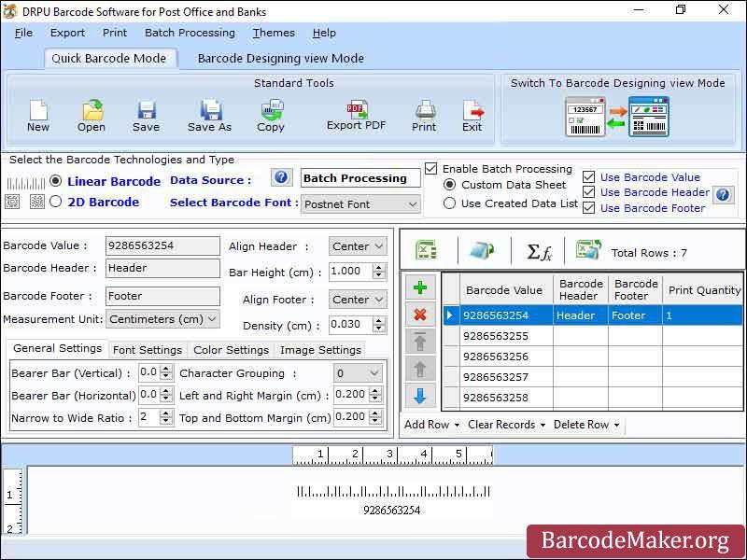747x560 pixels.
Task: Click the linear barcode sample icon
Action: click(26, 183)
